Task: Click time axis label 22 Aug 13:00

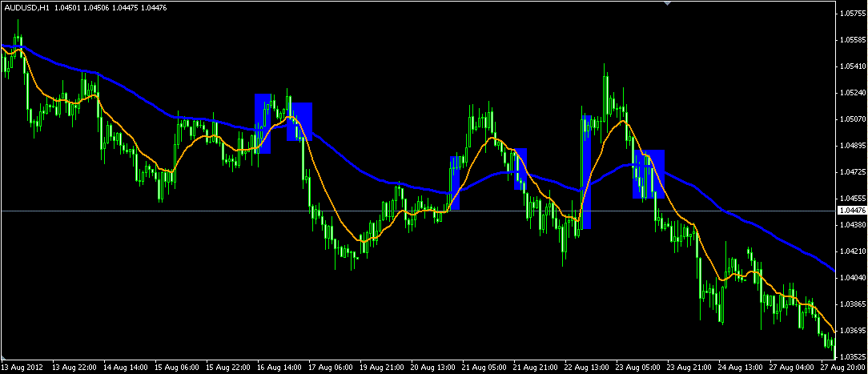Action: point(587,368)
